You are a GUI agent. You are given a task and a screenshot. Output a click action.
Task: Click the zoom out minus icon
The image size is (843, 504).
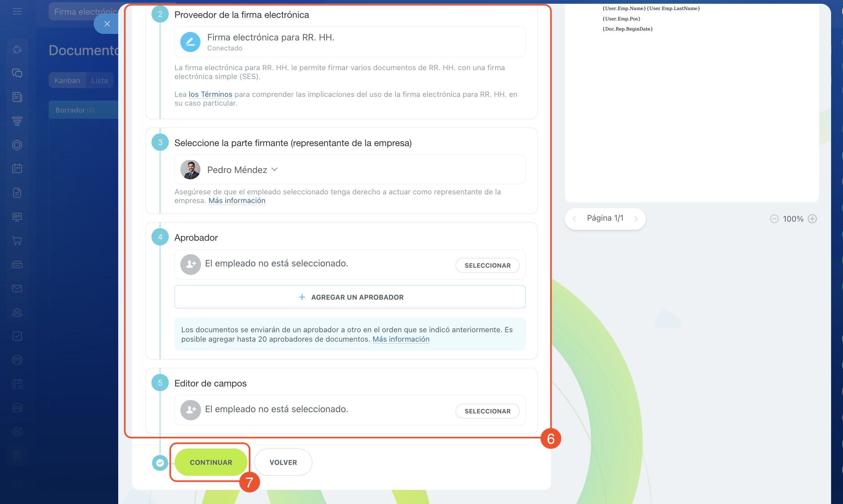774,219
